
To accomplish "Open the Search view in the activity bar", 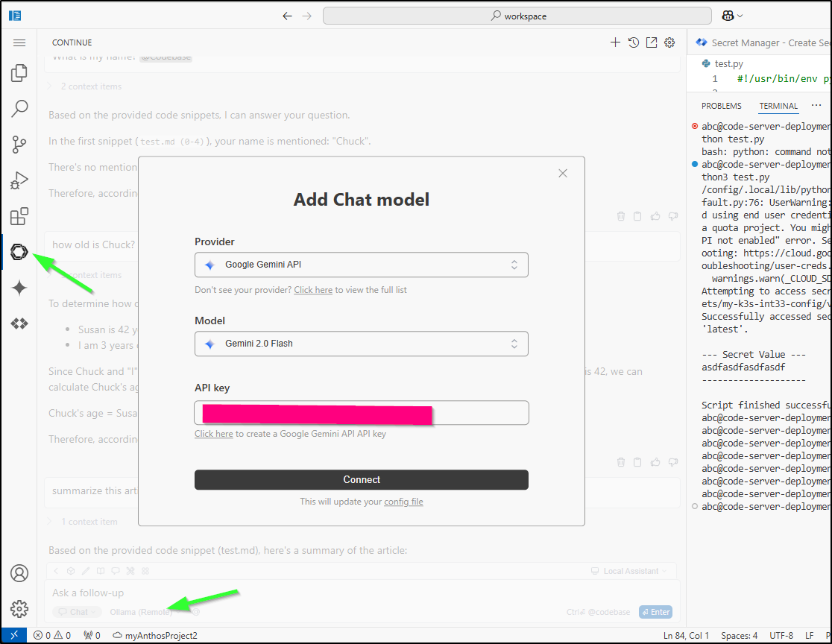I will (19, 108).
